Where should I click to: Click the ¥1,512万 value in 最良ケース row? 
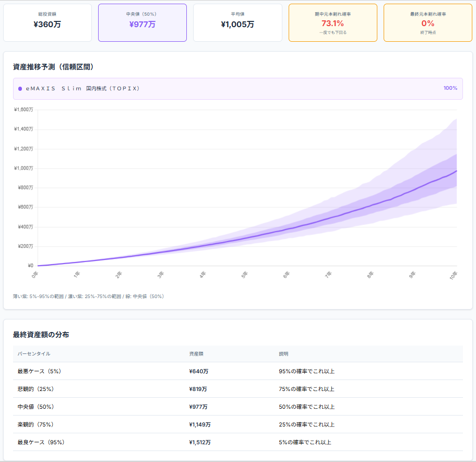coord(200,442)
